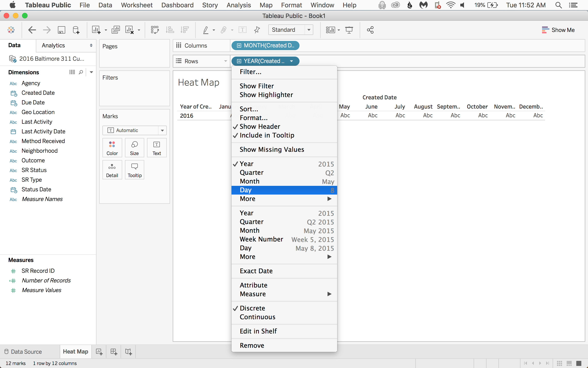Click the Save icon in toolbar
Image resolution: width=588 pixels, height=368 pixels.
[x=61, y=30]
